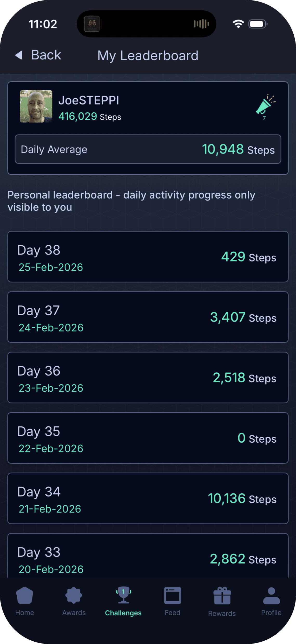
Task: Open Day 38 entry for 25-Feb-2026
Action: tap(148, 257)
